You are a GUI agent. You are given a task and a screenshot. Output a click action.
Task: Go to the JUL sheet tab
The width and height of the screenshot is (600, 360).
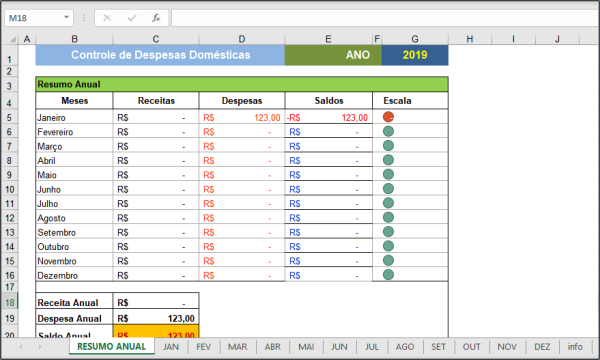372,347
